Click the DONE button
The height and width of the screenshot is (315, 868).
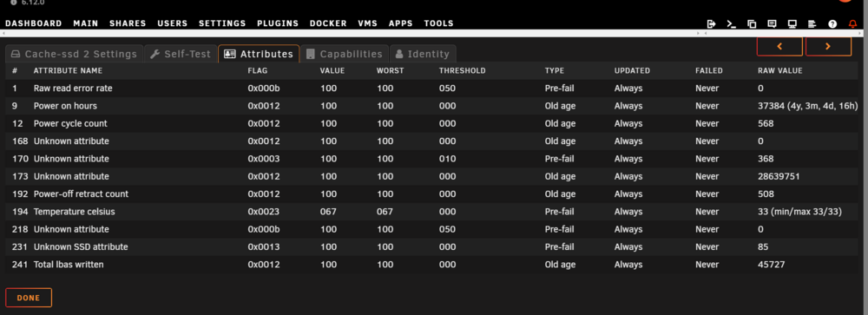pos(29,298)
